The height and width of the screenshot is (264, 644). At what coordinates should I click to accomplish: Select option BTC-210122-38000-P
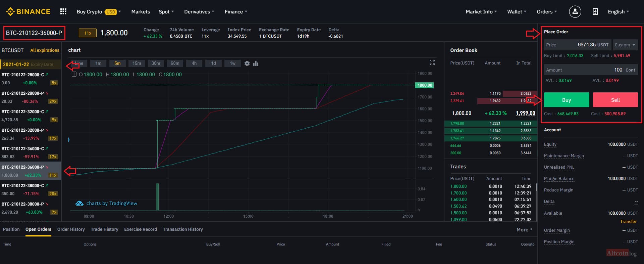[30, 208]
